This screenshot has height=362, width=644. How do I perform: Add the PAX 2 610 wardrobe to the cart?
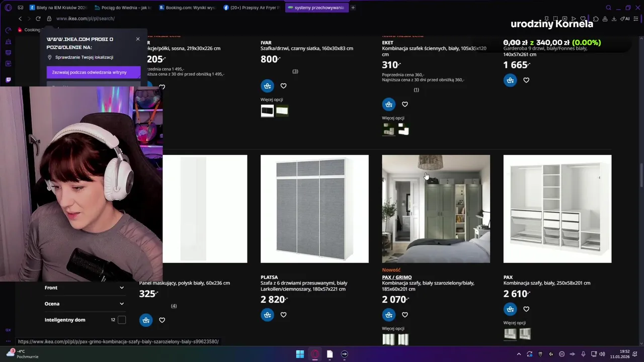click(510, 309)
